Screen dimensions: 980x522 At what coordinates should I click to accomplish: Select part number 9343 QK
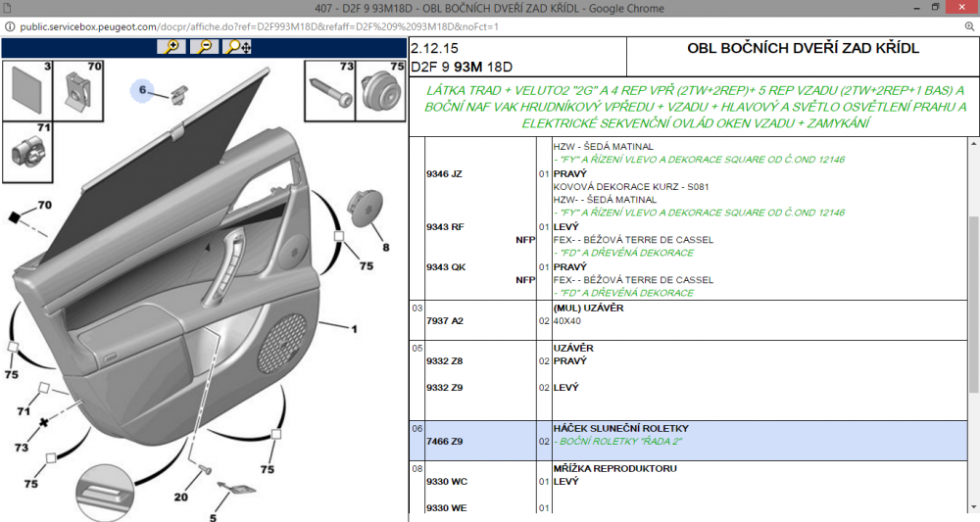446,266
